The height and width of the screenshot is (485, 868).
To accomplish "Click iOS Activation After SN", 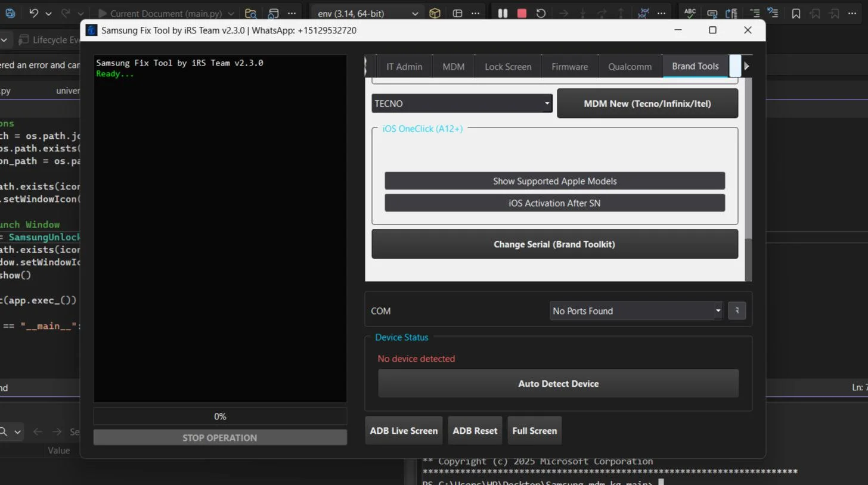I will [554, 203].
